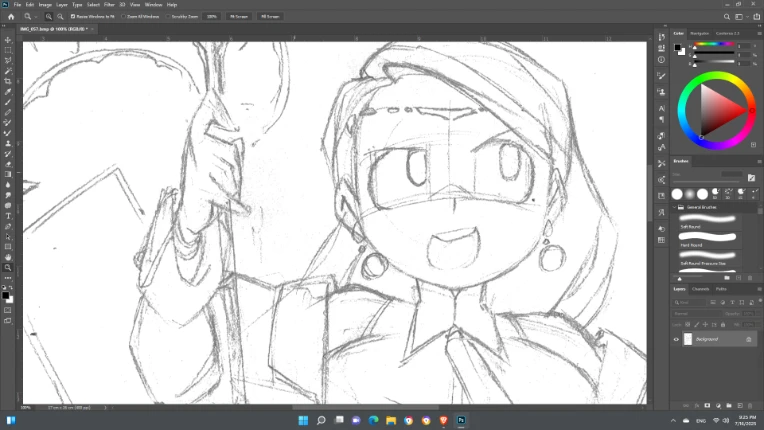Choose Zoom In mode in options bar

tap(49, 17)
